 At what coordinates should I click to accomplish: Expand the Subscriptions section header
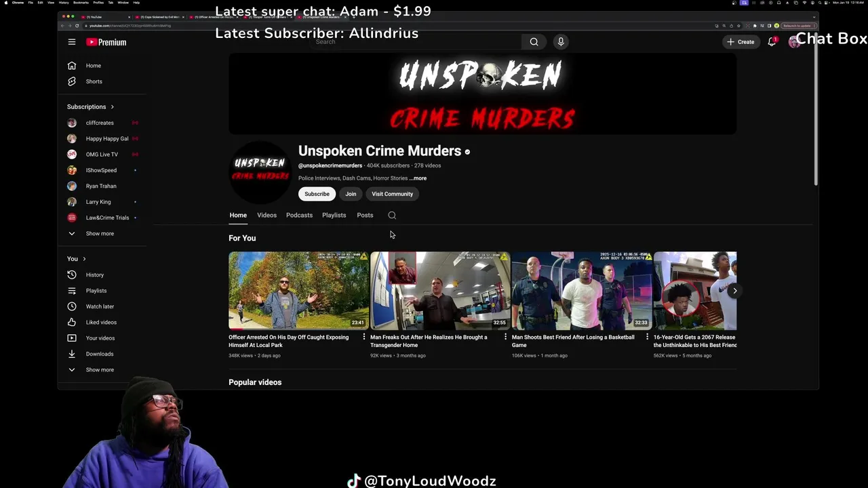(90, 107)
